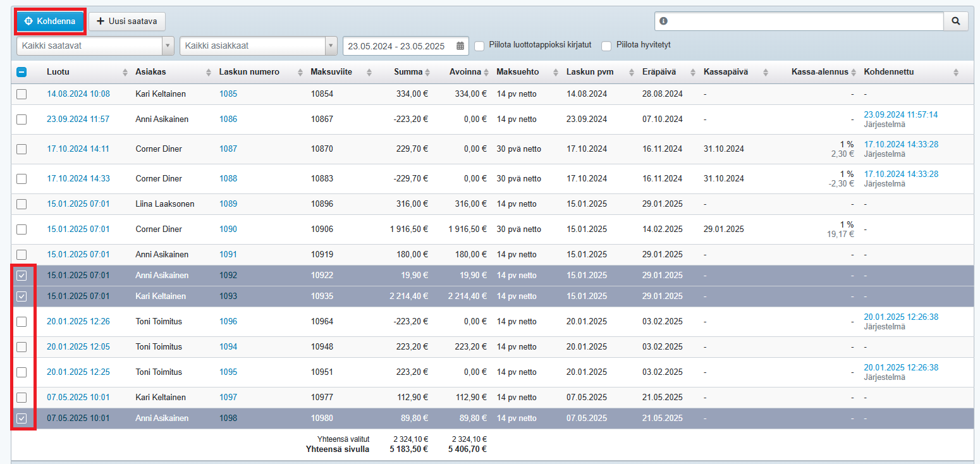The width and height of the screenshot is (980, 464).
Task: Click the magnifier search button
Action: point(955,21)
